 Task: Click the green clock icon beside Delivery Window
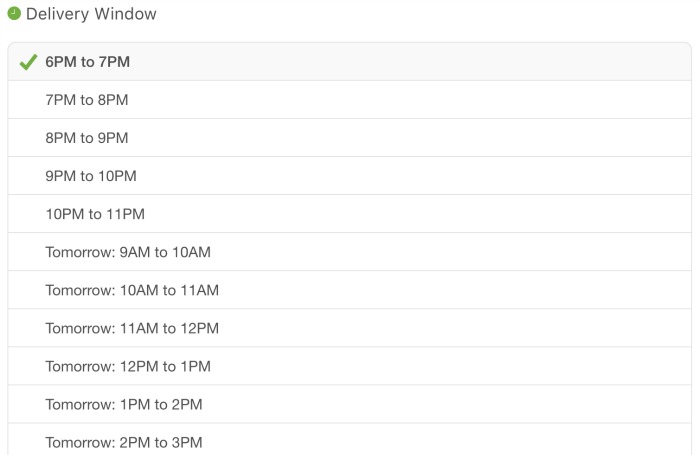14,14
